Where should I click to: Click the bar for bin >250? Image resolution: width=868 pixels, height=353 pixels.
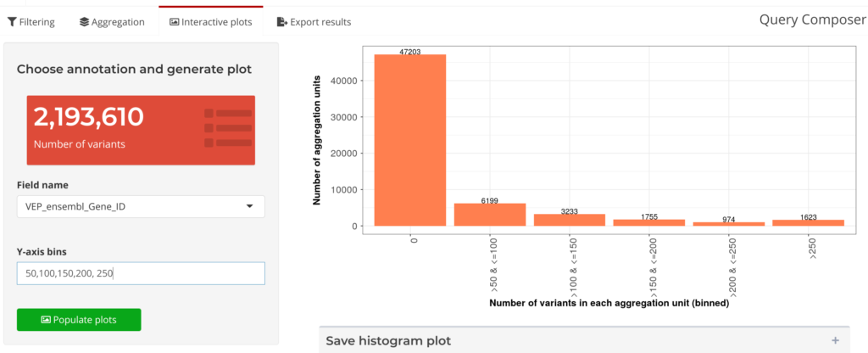[x=809, y=223]
